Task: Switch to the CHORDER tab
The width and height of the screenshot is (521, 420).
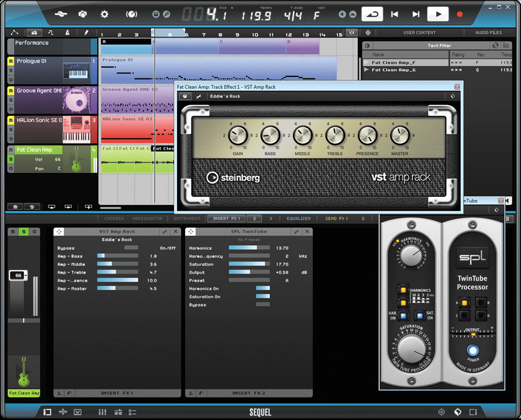Action: 114,219
